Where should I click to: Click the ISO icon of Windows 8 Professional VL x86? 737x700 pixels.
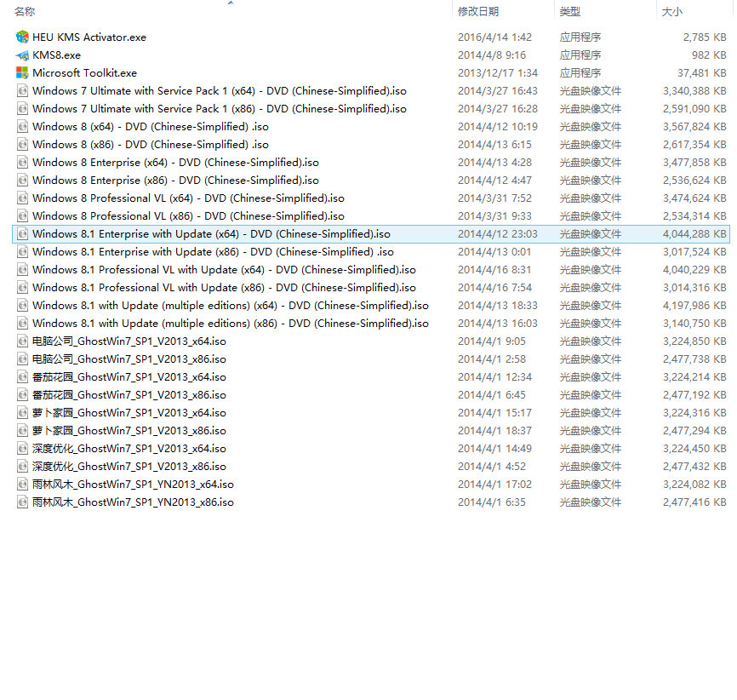pyautogui.click(x=22, y=216)
